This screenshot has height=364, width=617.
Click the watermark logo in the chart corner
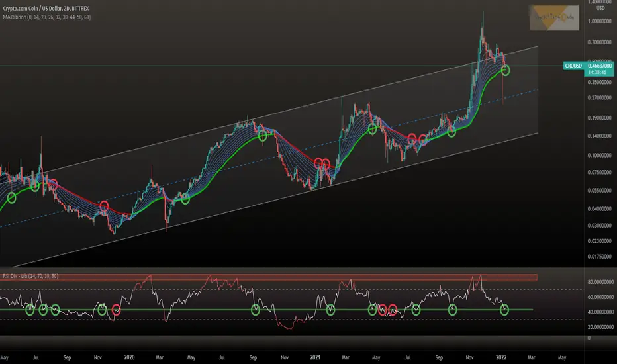(x=554, y=18)
